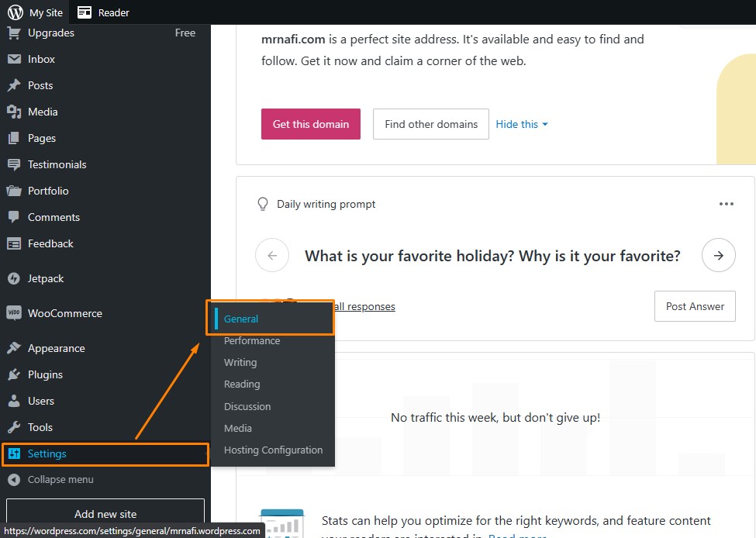Show the next writing prompt arrow

pyautogui.click(x=718, y=255)
